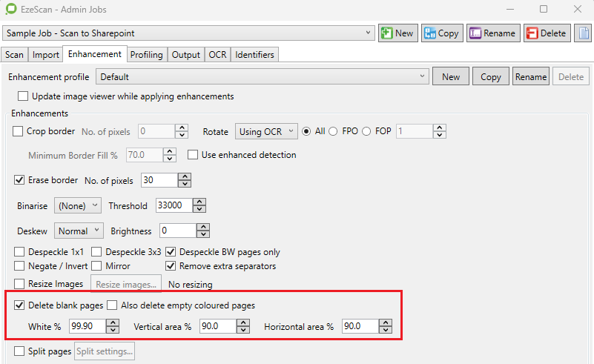Click the EzeScan app icon in title bar
594x364 pixels.
[10, 10]
